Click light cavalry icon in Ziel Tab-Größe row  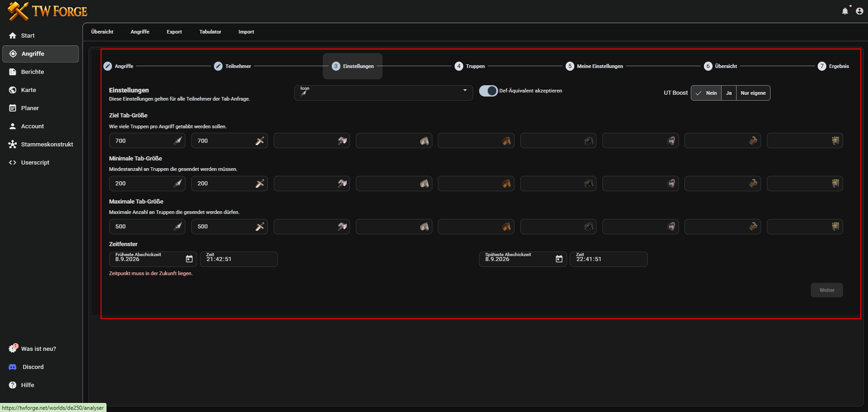(507, 141)
